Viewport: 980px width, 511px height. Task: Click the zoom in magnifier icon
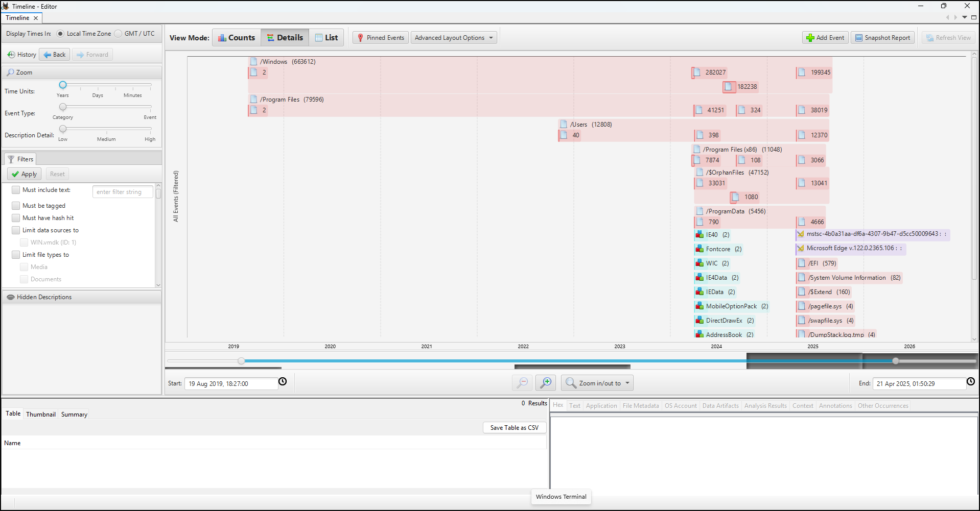pyautogui.click(x=546, y=383)
